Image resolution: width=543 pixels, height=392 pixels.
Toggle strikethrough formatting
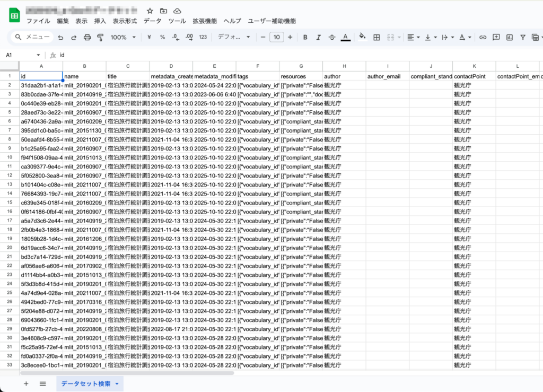[332, 38]
